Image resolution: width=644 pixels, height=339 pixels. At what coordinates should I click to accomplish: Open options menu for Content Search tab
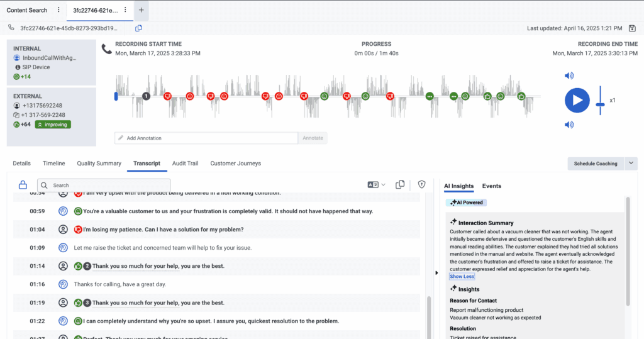(58, 10)
